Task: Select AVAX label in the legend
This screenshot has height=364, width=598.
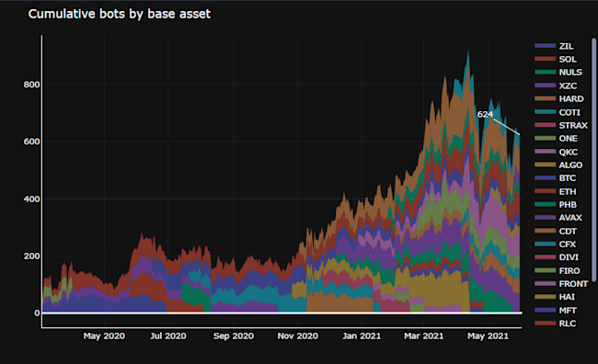Action: 570,218
